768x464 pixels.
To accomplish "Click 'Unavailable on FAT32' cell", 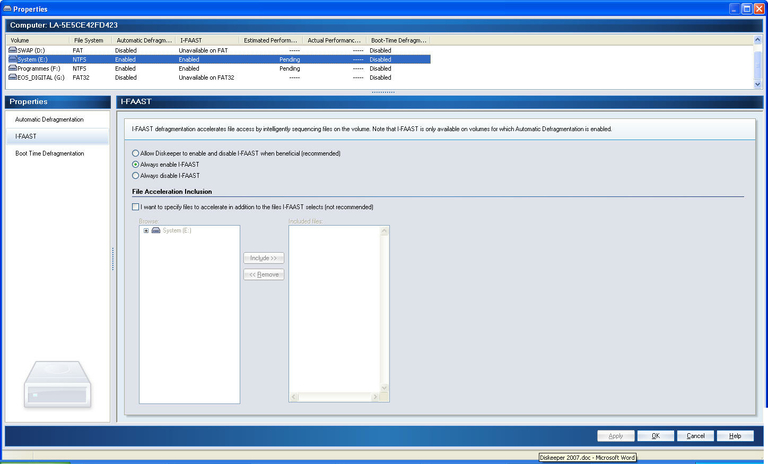I will (x=206, y=77).
